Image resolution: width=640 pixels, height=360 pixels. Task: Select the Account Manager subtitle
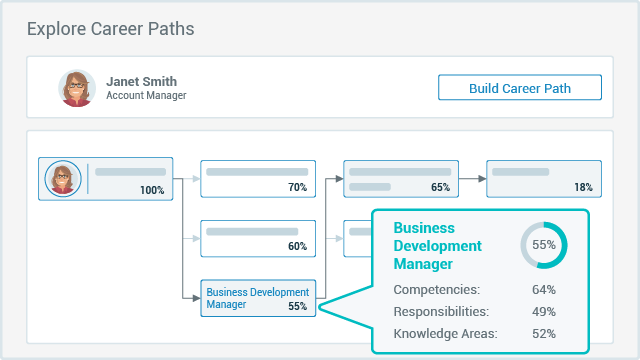point(146,96)
